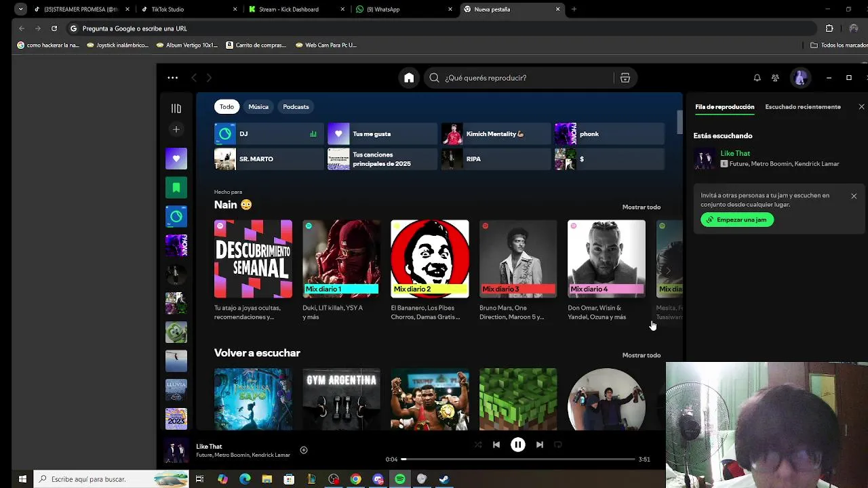Open the Windows Start menu
Viewport: 868px width, 488px height.
[x=22, y=479]
